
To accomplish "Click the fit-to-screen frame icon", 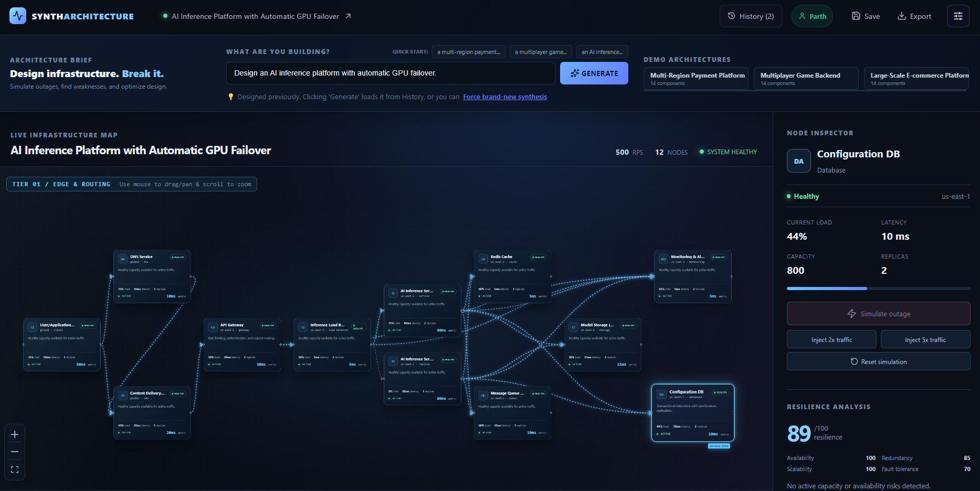I will (15, 469).
